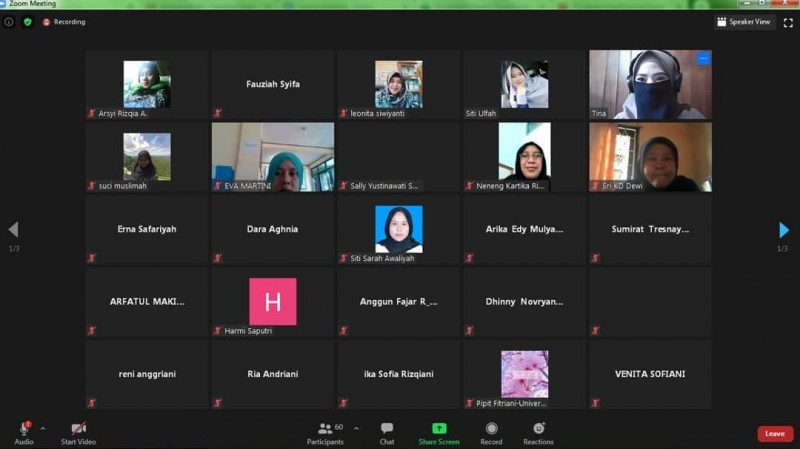Click Sally Yustinawati S... name label
Viewport: 800px width, 449px height.
[x=384, y=186]
